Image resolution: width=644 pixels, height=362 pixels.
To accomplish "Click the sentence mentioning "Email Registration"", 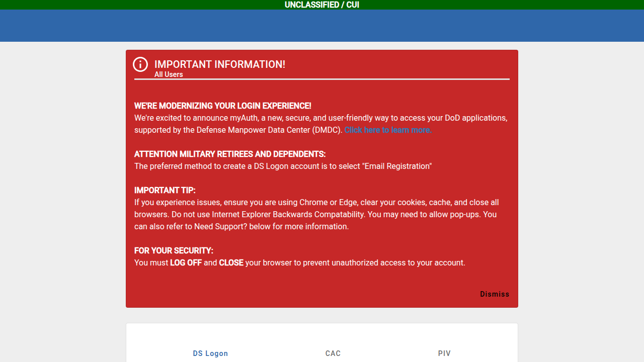I will click(x=283, y=166).
